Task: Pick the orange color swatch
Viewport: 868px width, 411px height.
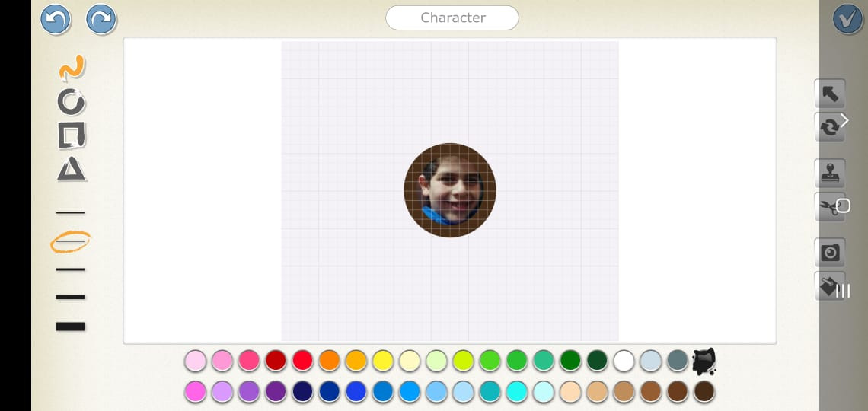Action: 329,361
